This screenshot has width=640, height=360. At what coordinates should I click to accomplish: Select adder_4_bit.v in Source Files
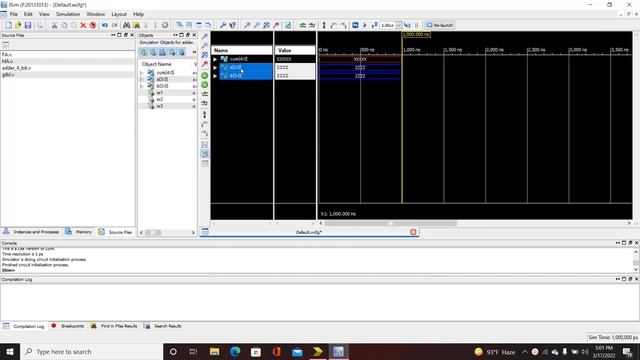pyautogui.click(x=16, y=68)
